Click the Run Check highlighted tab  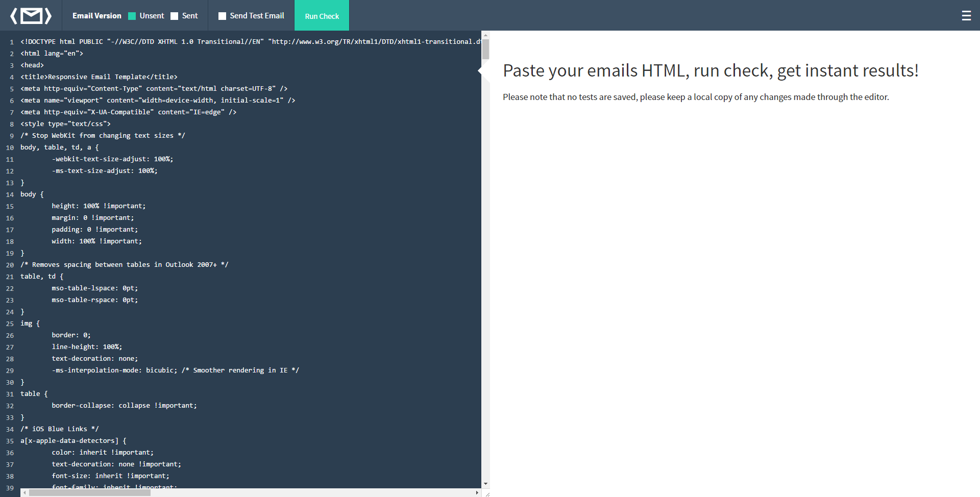322,16
